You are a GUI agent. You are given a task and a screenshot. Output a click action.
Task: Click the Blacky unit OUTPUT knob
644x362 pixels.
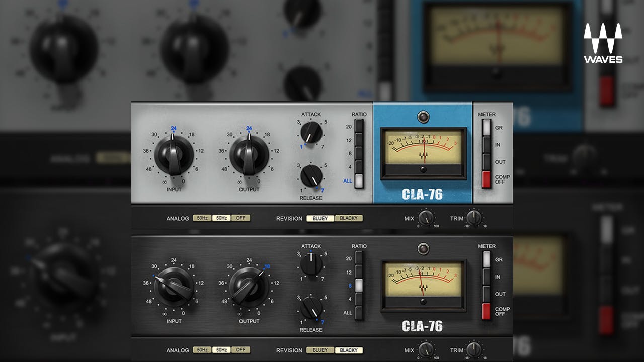point(249,287)
